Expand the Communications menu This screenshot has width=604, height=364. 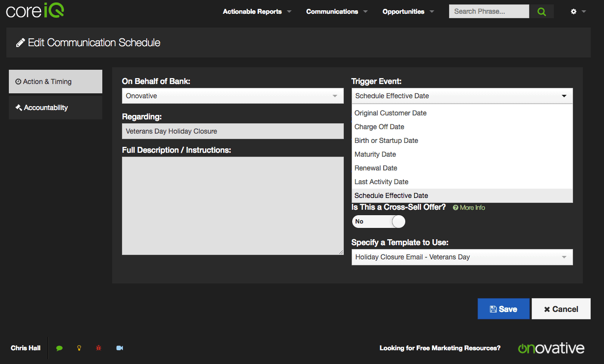[x=337, y=11]
